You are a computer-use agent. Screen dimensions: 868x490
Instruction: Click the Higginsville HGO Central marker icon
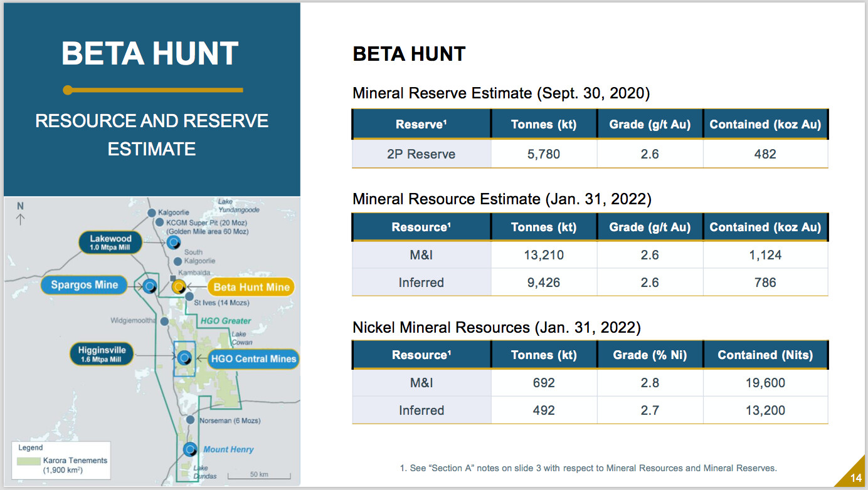pos(184,358)
